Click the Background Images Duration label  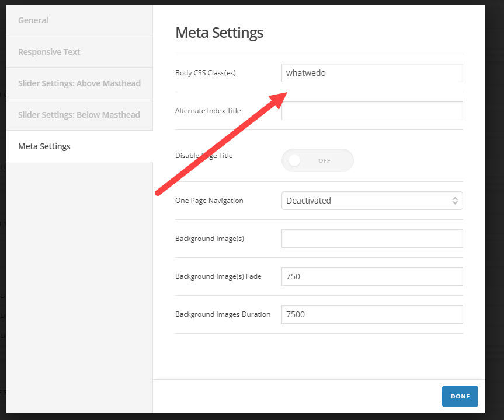click(223, 314)
